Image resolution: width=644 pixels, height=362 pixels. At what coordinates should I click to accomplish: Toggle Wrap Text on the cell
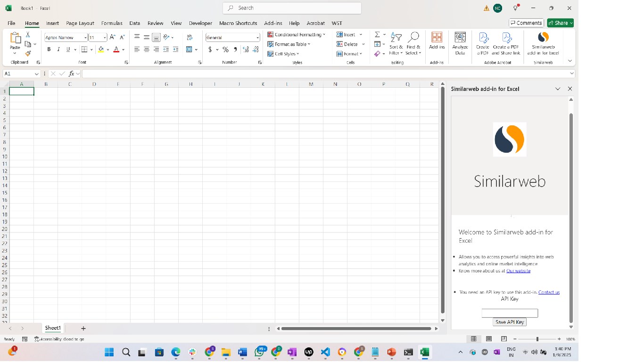[190, 37]
